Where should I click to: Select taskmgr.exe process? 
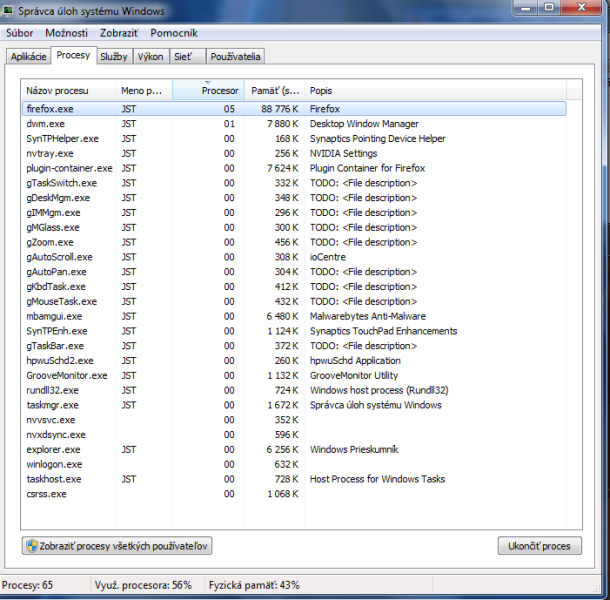[x=294, y=405]
